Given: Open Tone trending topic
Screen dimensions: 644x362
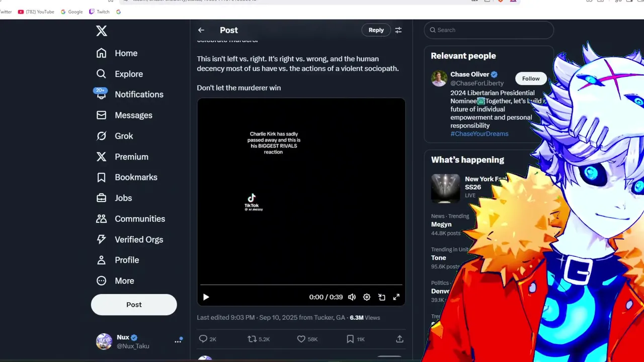Looking at the screenshot, I should 439,258.
